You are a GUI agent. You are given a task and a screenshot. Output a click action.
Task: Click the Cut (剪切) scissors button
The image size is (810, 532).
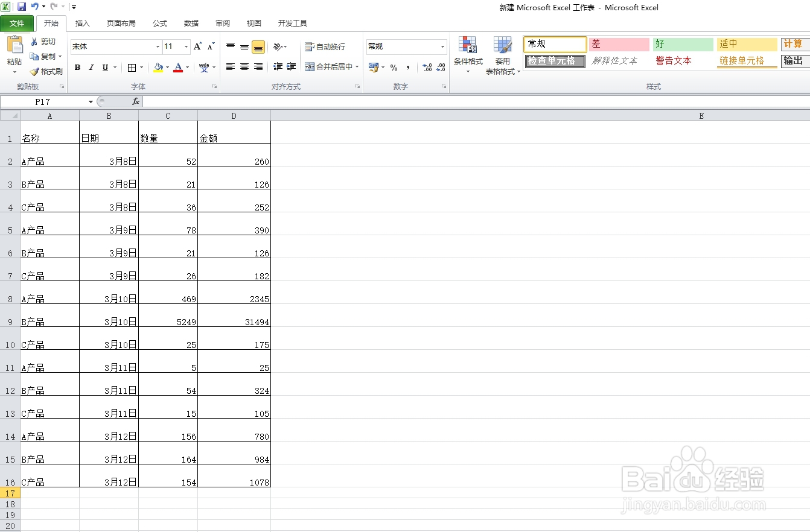[43, 42]
